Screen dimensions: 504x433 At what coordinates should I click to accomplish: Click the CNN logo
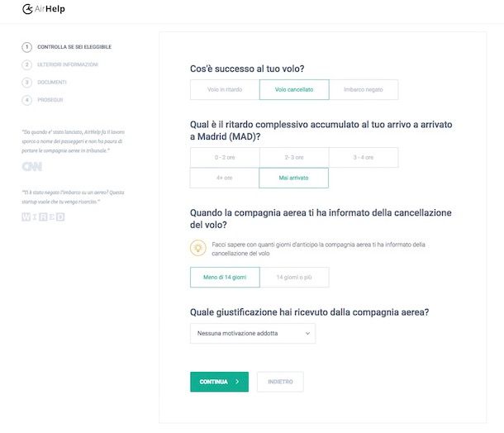click(x=32, y=167)
